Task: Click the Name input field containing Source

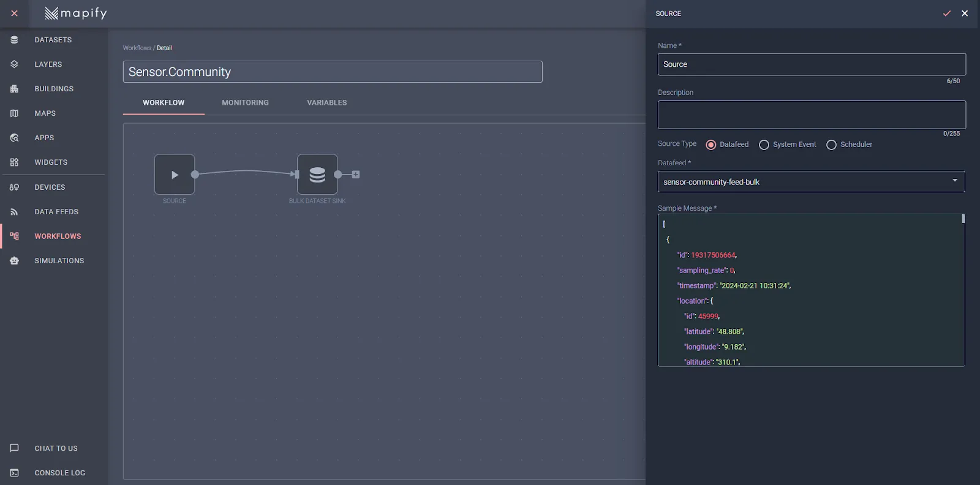Action: (x=812, y=64)
